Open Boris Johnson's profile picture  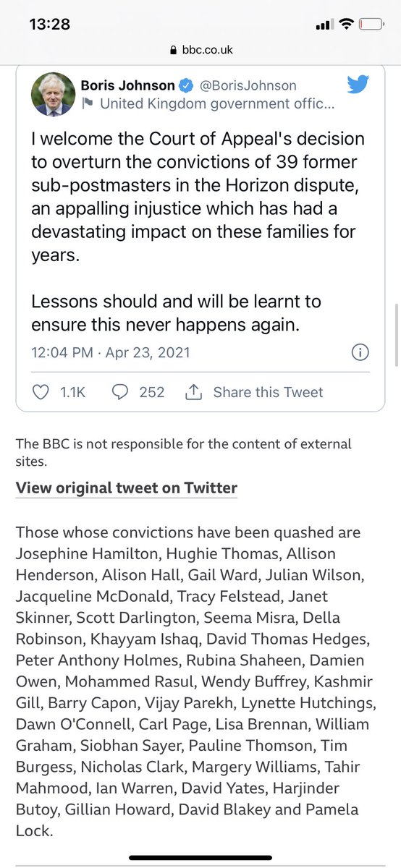(53, 95)
